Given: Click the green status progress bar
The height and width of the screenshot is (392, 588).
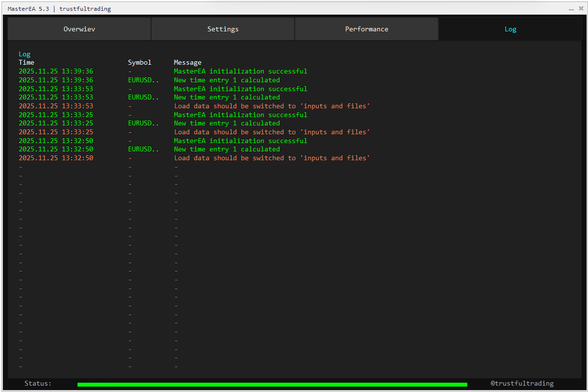Looking at the screenshot, I should 272,385.
